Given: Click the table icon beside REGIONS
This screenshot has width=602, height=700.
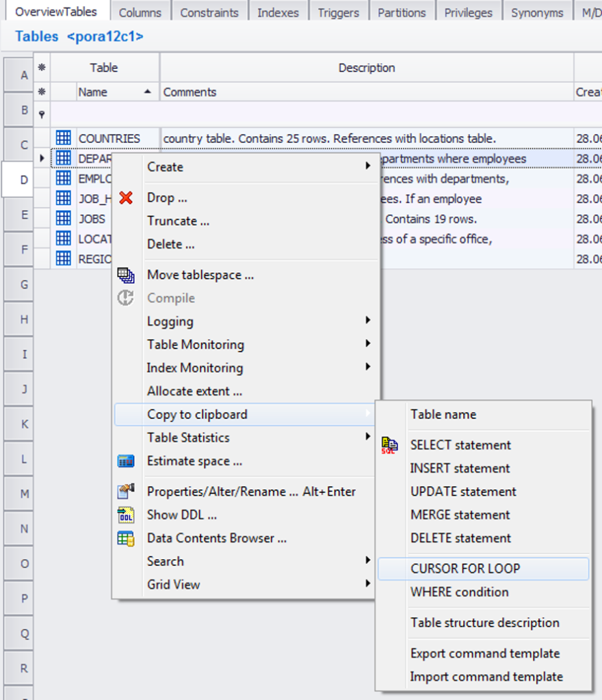Looking at the screenshot, I should tap(64, 258).
